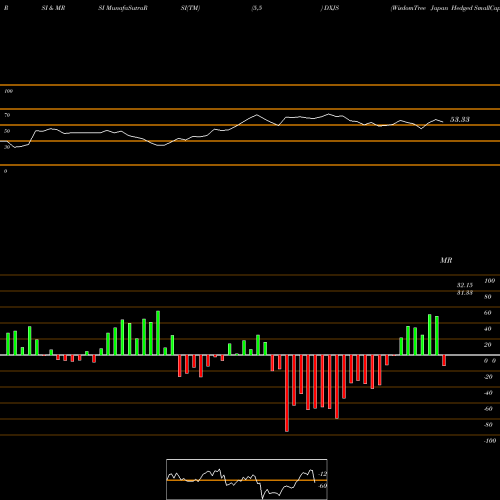Click the tallest red MR histogram bar

coord(287,393)
